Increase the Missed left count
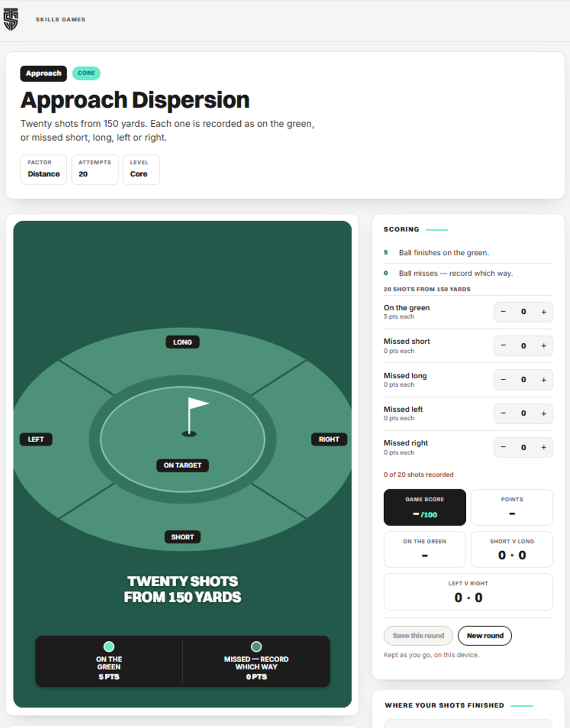This screenshot has height=728, width=570. coord(543,413)
